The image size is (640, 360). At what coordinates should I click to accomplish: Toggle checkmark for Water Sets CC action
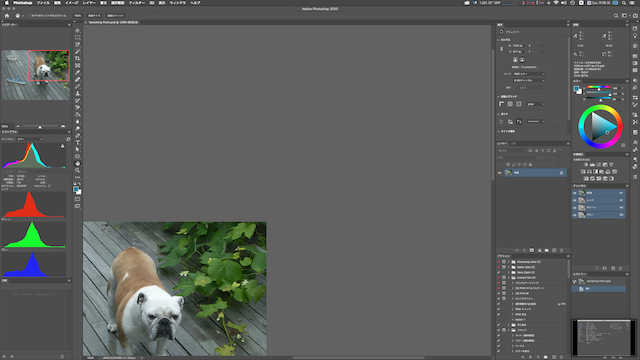(499, 267)
